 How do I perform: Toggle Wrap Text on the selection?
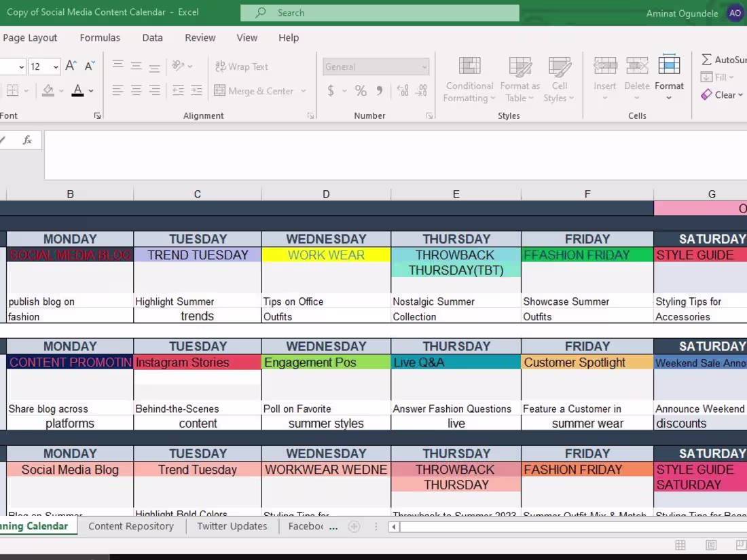241,67
